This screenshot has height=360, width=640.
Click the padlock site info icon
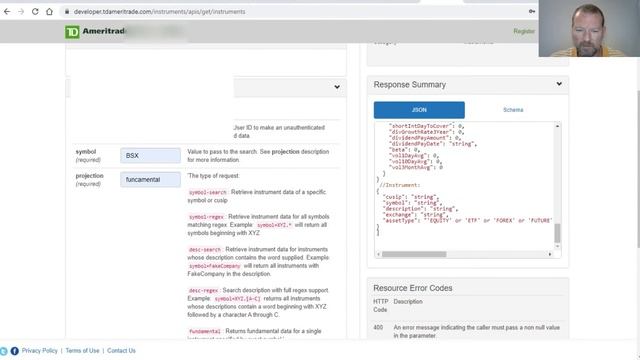coord(67,11)
